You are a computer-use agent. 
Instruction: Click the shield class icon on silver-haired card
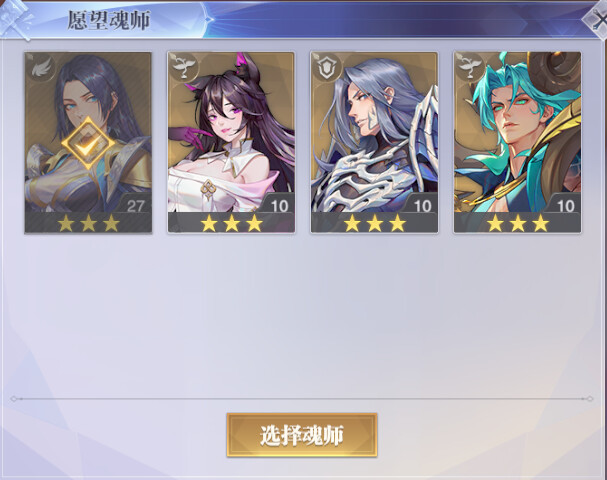(x=327, y=67)
